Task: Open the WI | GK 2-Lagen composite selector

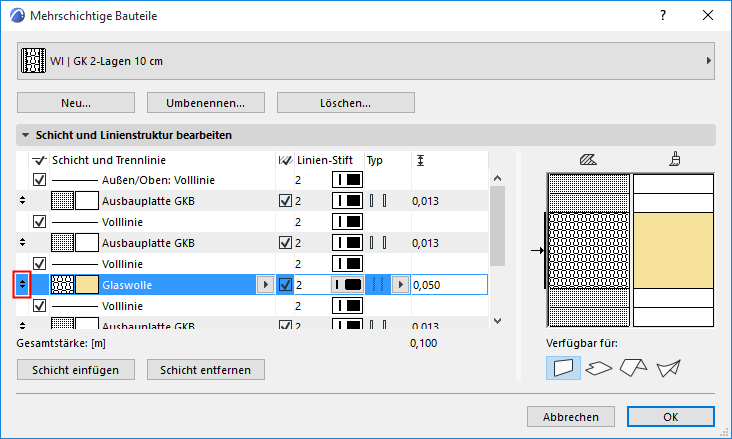Action: [365, 61]
